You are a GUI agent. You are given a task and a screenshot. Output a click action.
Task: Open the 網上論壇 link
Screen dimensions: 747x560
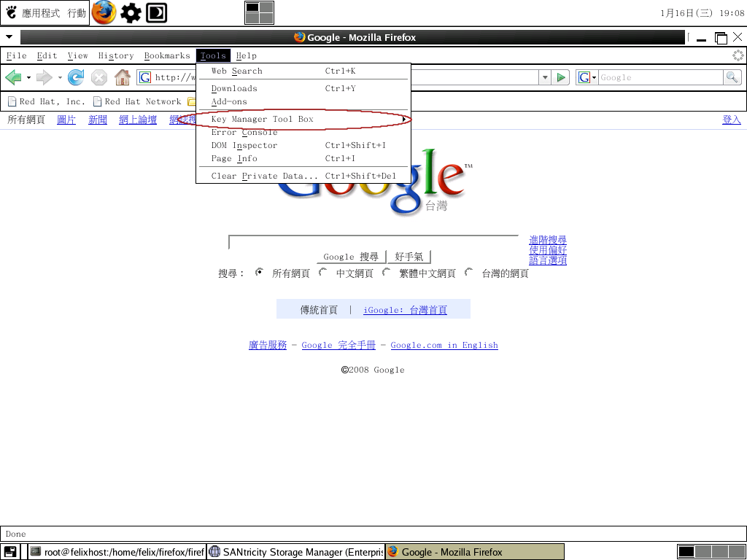pos(138,120)
